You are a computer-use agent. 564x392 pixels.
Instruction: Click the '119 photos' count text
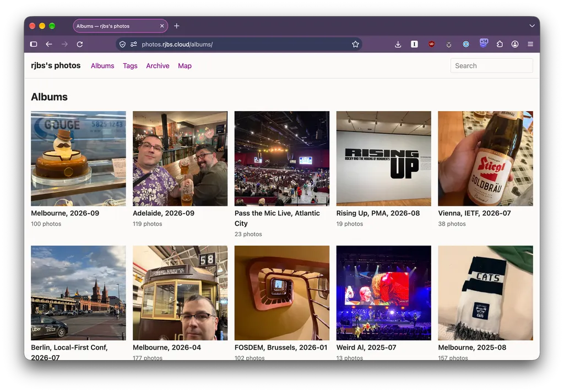pyautogui.click(x=148, y=224)
